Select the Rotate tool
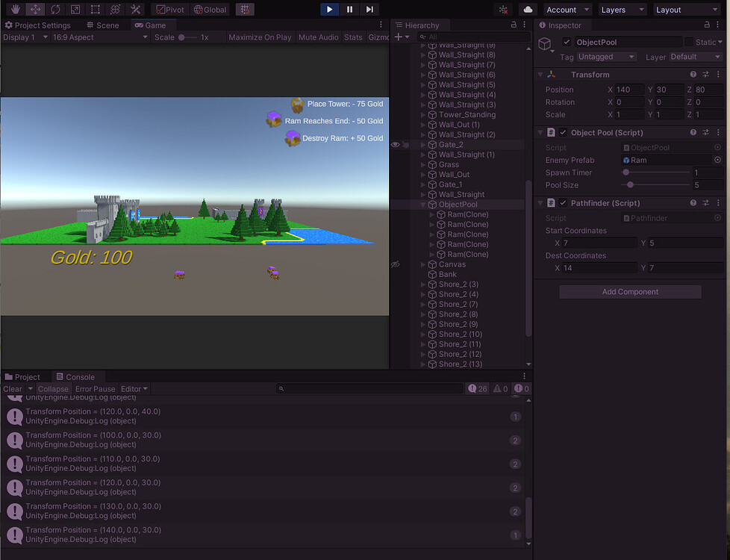Image resolution: width=730 pixels, height=560 pixels. pyautogui.click(x=54, y=9)
